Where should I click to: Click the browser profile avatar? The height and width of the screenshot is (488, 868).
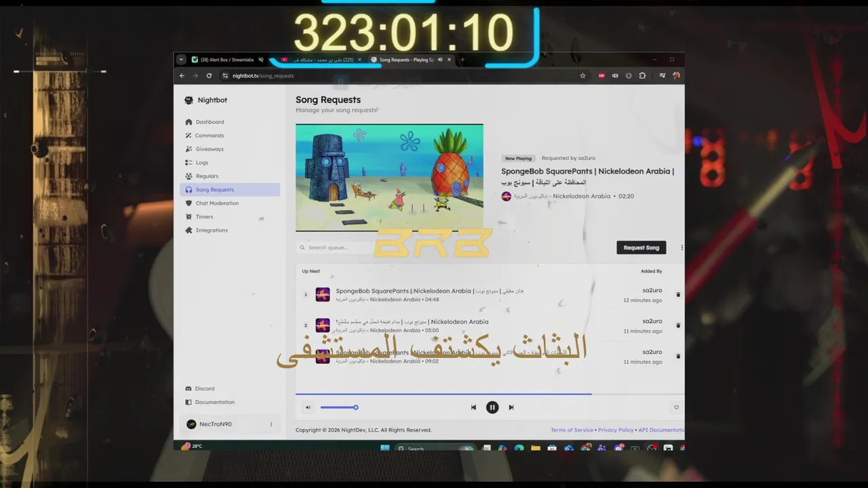676,76
